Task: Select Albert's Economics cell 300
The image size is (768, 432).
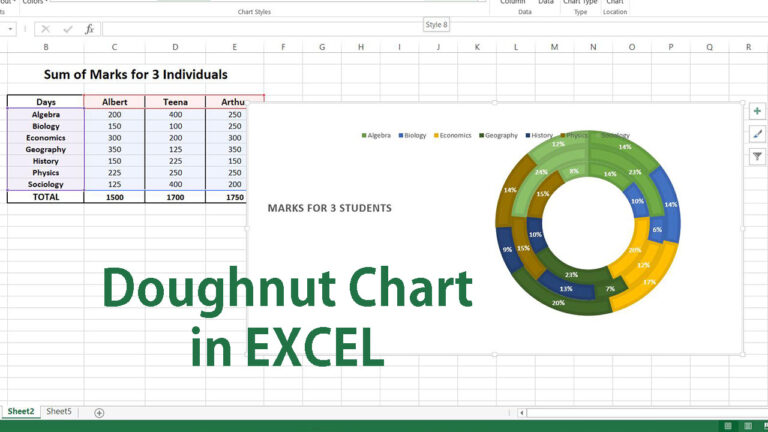Action: click(x=114, y=138)
